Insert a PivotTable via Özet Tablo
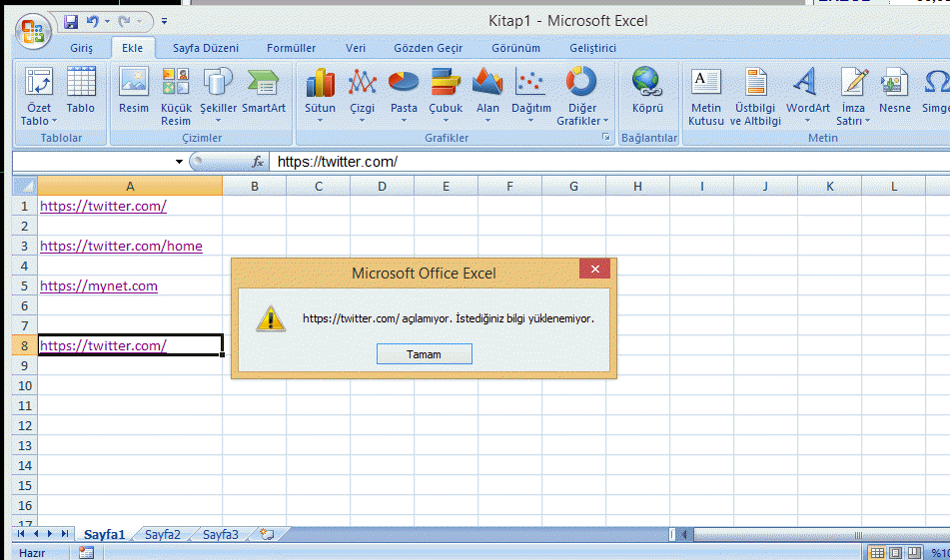Viewport: 950px width, 560px height. (x=39, y=97)
